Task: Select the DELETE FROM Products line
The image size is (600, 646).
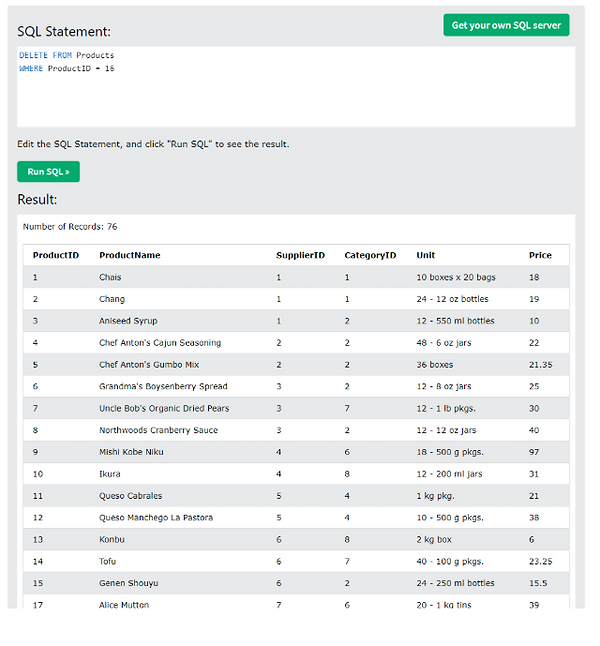Action: coord(66,55)
